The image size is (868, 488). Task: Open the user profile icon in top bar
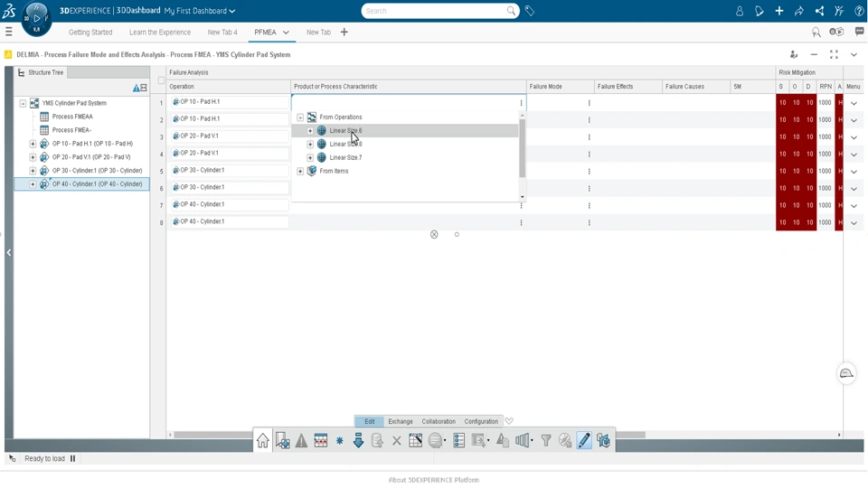click(x=739, y=11)
